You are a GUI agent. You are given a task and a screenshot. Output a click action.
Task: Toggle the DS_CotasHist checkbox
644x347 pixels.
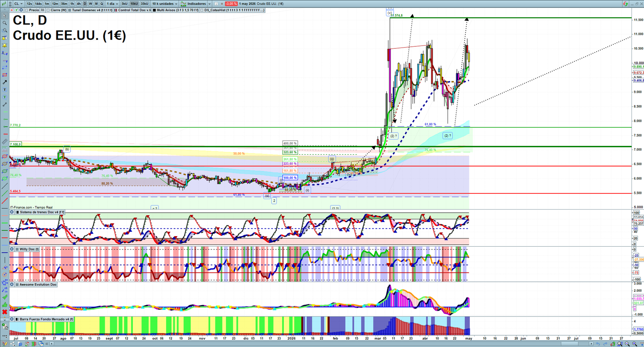point(202,10)
